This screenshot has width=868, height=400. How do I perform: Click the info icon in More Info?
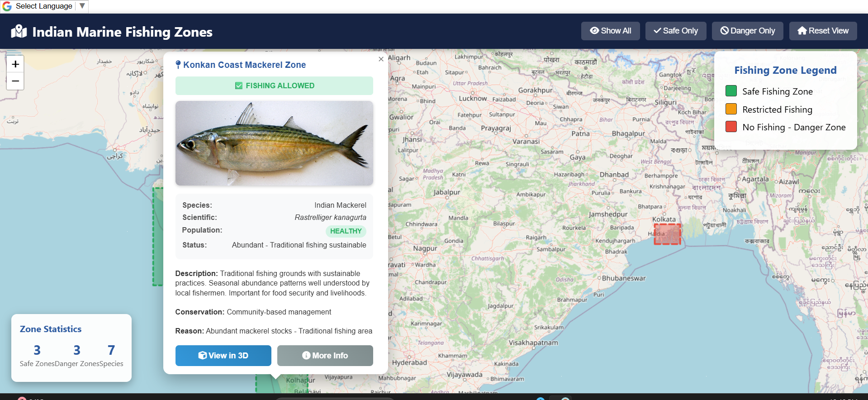(306, 356)
